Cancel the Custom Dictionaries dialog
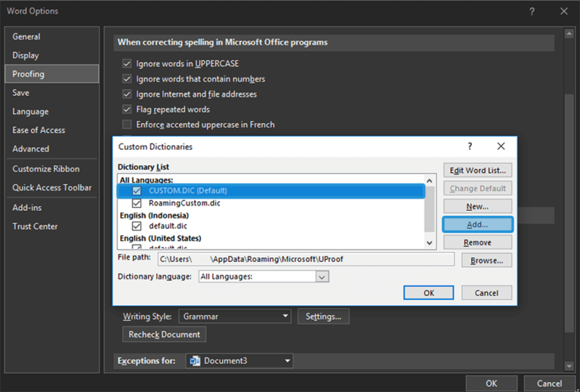The width and height of the screenshot is (580, 392). point(486,293)
